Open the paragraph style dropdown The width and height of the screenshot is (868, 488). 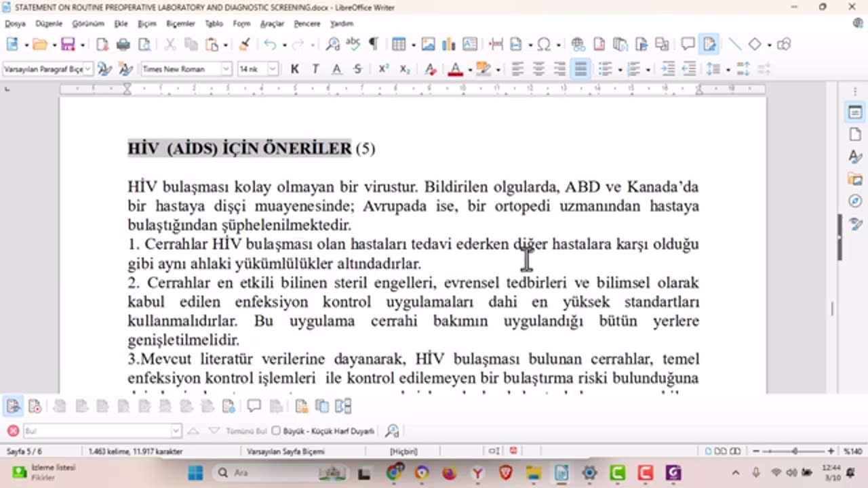[x=87, y=69]
